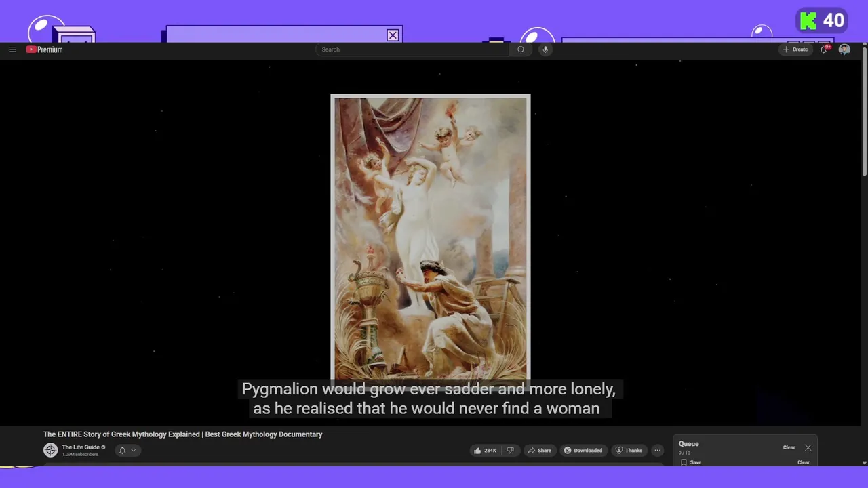
Task: Click the scrollbar down arrow
Action: [x=864, y=463]
